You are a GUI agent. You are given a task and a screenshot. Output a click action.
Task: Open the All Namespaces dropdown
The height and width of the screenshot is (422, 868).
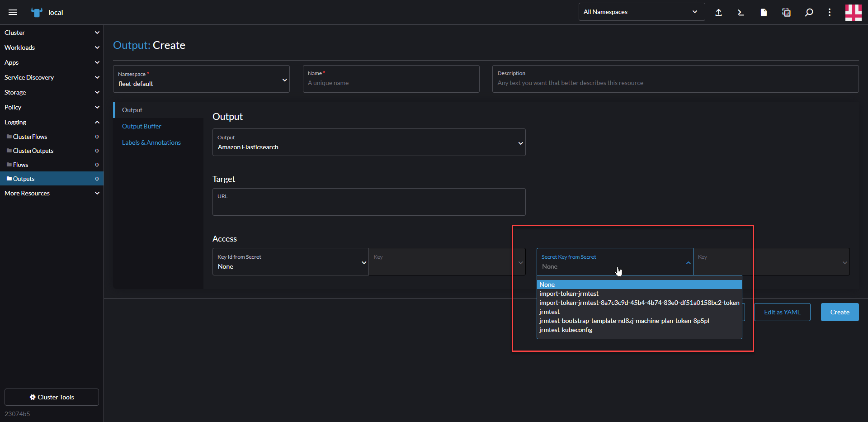(x=642, y=12)
